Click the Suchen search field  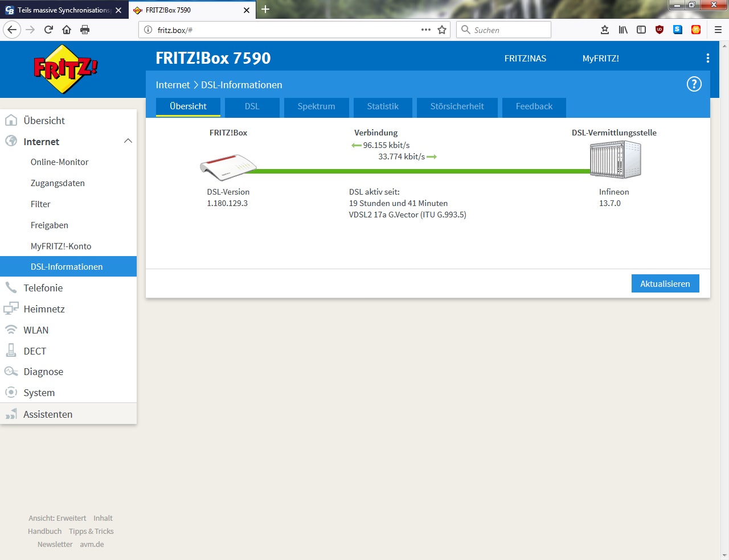pos(503,30)
